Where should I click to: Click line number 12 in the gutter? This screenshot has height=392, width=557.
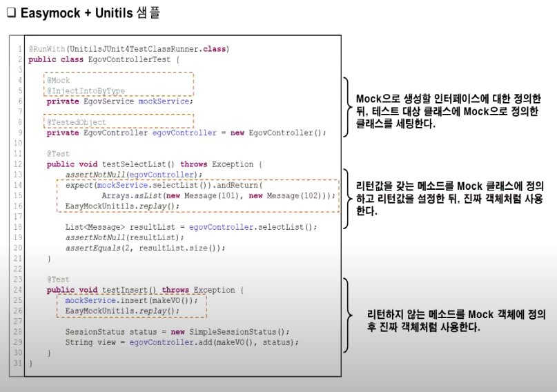tap(18, 164)
